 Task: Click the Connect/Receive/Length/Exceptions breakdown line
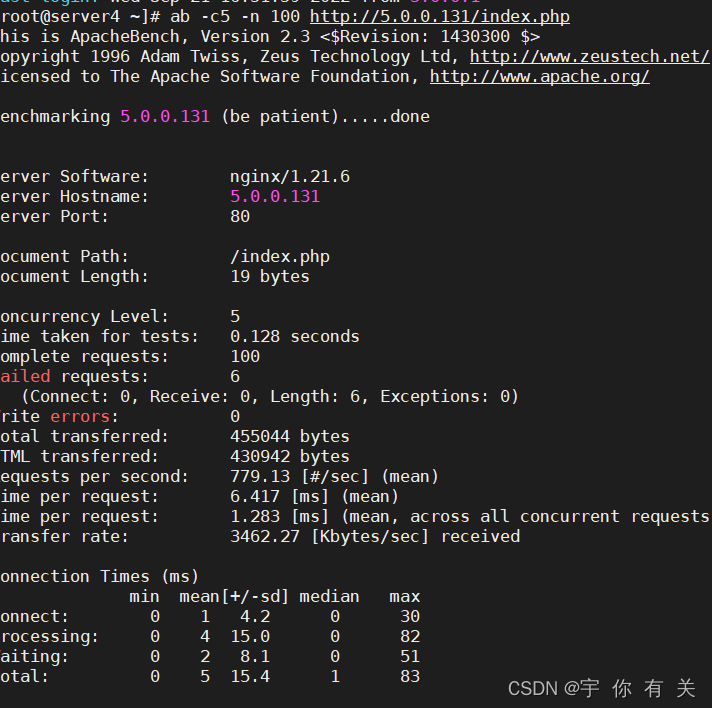(270, 396)
